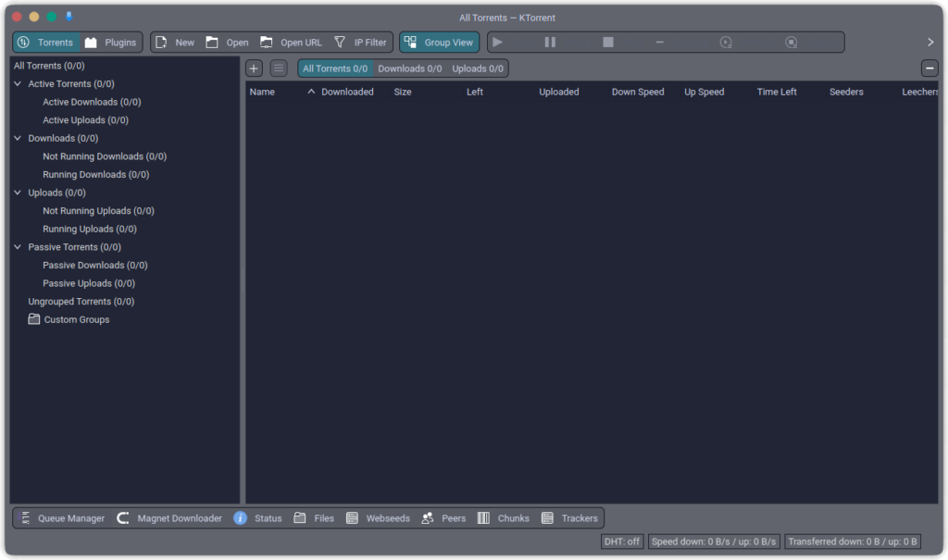Screen dimensions: 948x560
Task: Show the Status info panel
Action: click(x=258, y=518)
